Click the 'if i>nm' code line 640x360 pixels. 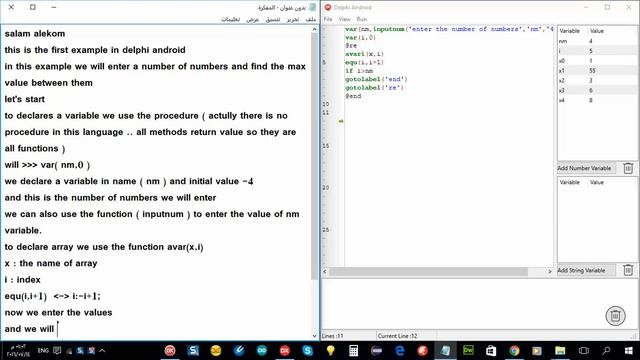pos(359,71)
